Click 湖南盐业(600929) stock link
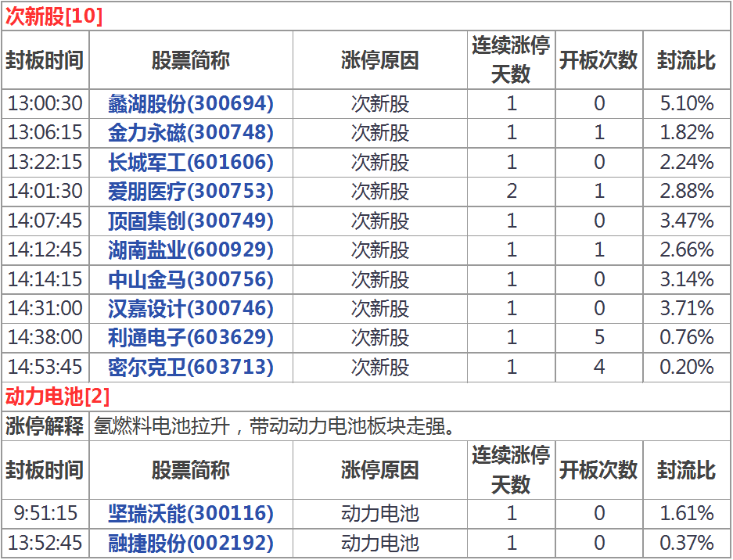This screenshot has height=560, width=733. [191, 249]
